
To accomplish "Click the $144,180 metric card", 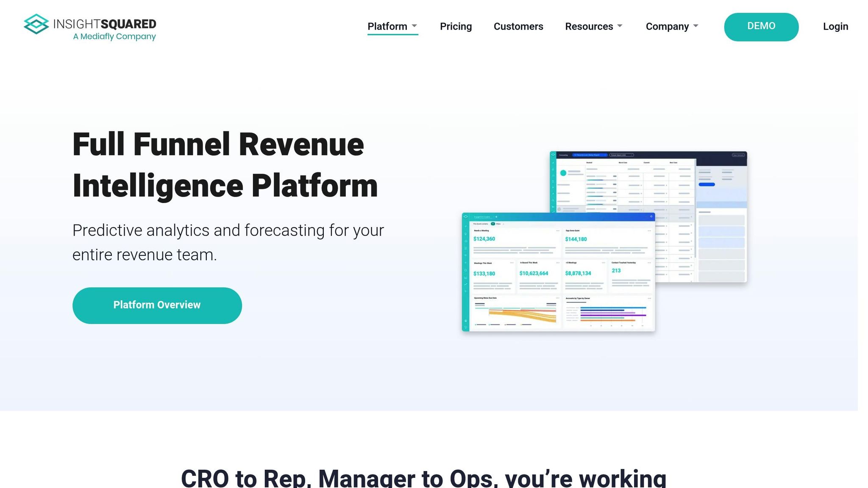I will point(607,242).
